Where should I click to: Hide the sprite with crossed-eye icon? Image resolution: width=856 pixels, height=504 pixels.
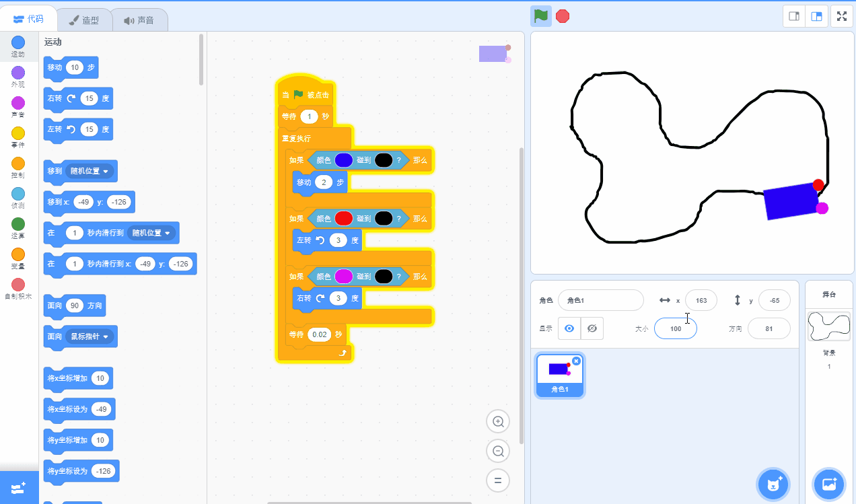click(x=592, y=328)
